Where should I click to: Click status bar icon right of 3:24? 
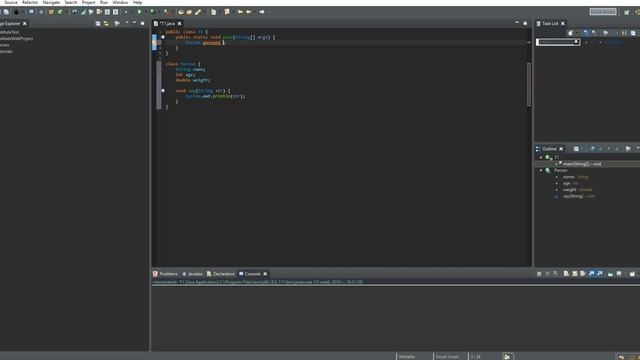pos(507,357)
